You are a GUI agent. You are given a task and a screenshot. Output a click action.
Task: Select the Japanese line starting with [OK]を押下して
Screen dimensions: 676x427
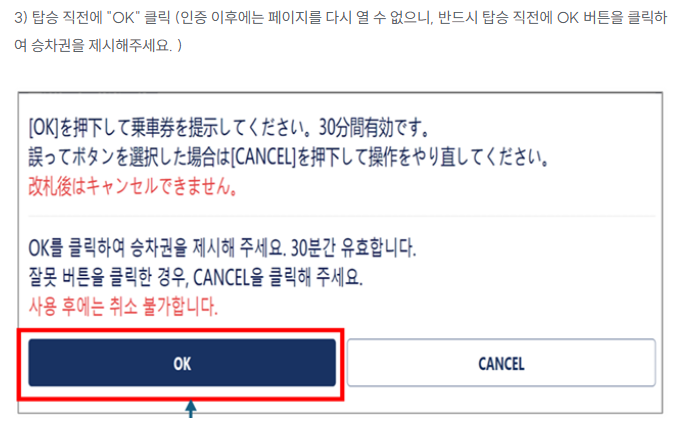229,127
